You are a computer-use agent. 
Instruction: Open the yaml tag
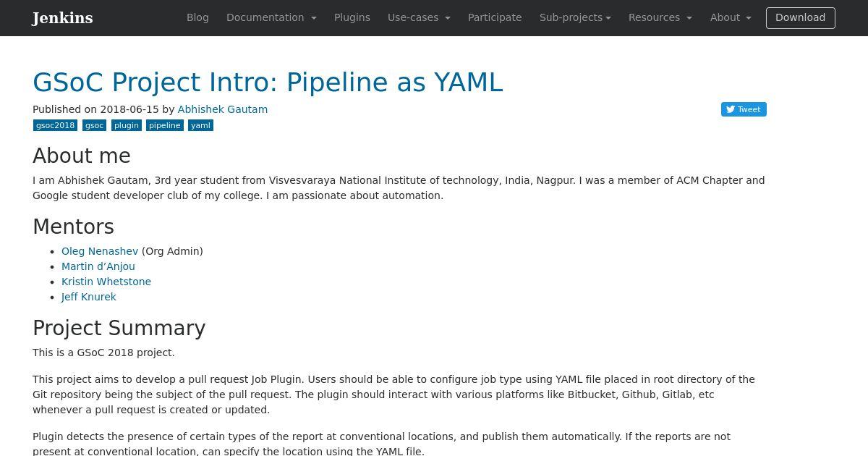coord(200,125)
